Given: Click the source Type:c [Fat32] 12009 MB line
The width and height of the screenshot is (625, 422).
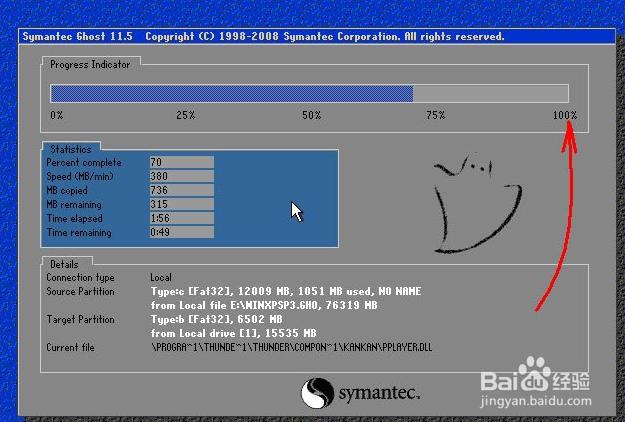Looking at the screenshot, I should (286, 291).
